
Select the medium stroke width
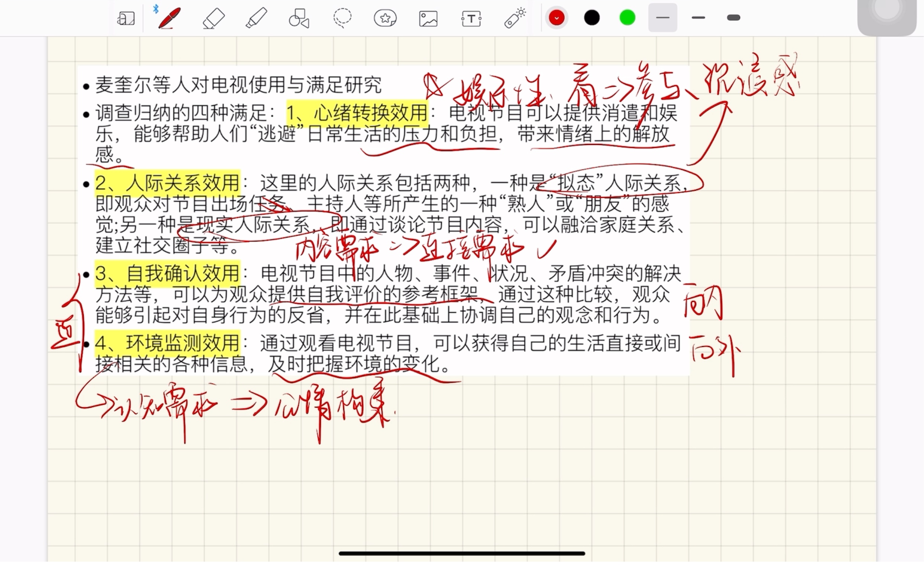698,17
